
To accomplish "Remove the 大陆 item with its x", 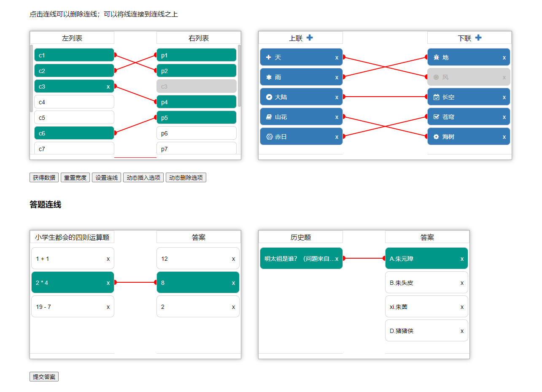I will click(x=337, y=97).
